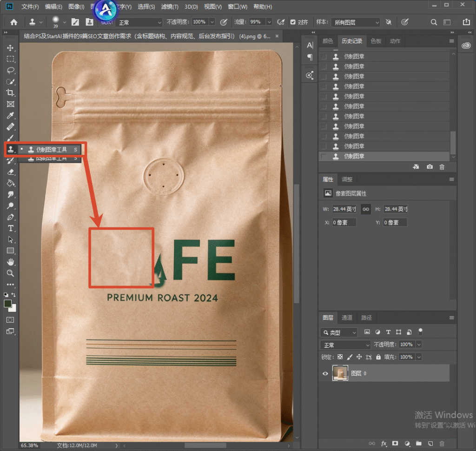Click the horizontal canvas scrollbar
Viewport: 476px width, 451px height.
point(205,445)
